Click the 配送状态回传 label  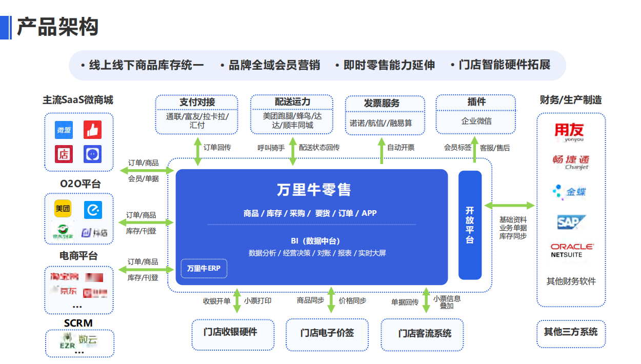[x=319, y=148]
